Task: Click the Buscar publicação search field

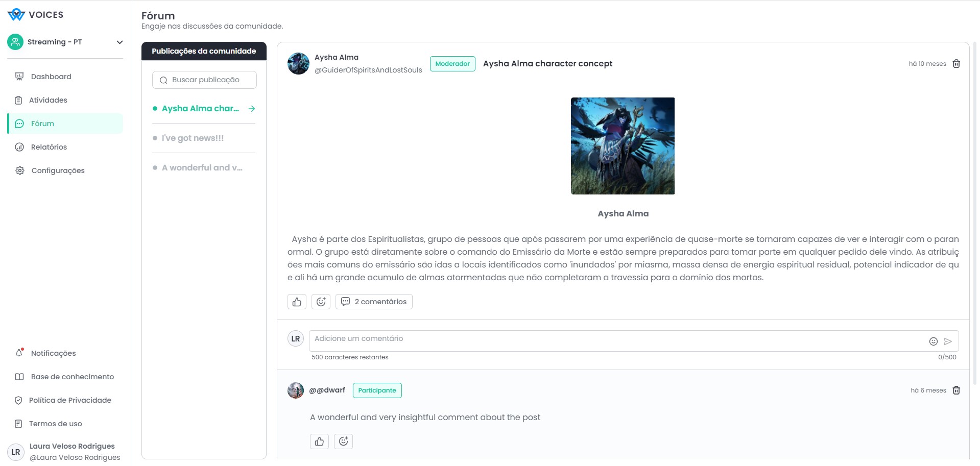Action: (x=204, y=80)
